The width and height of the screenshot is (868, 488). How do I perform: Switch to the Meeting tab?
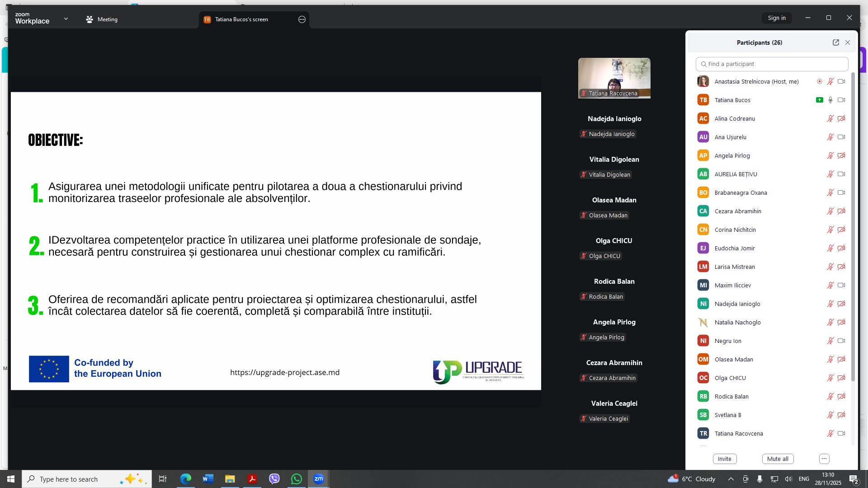tap(102, 19)
